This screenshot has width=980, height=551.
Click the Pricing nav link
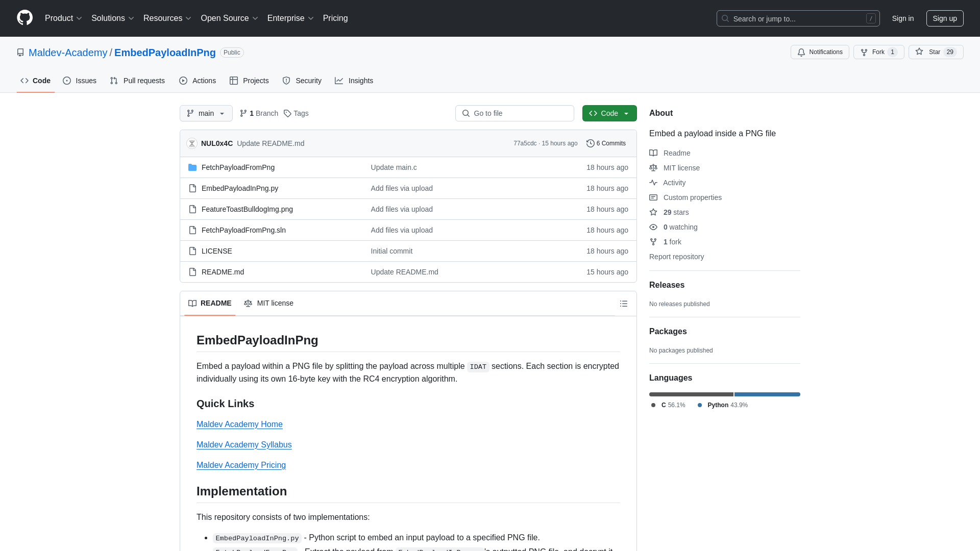[x=335, y=18]
